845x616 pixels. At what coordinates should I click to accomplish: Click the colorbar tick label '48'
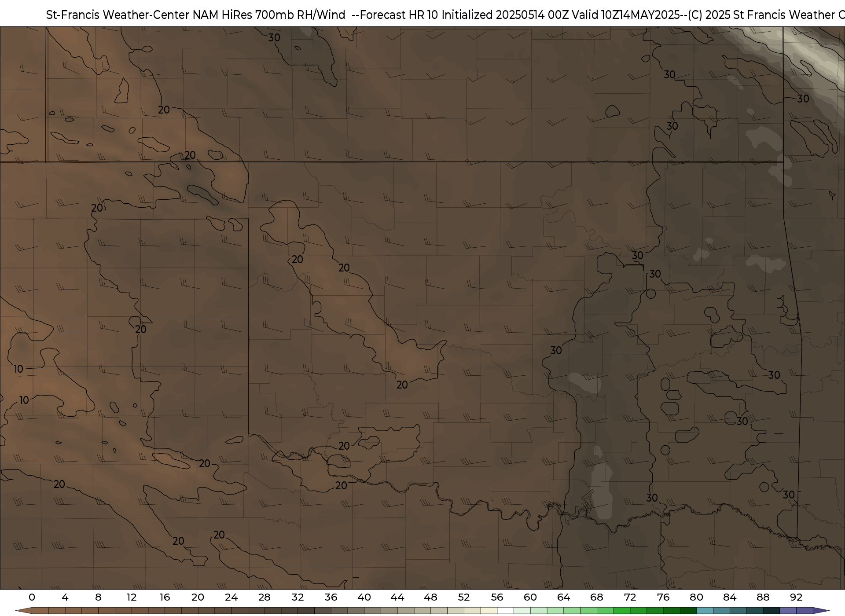click(430, 598)
